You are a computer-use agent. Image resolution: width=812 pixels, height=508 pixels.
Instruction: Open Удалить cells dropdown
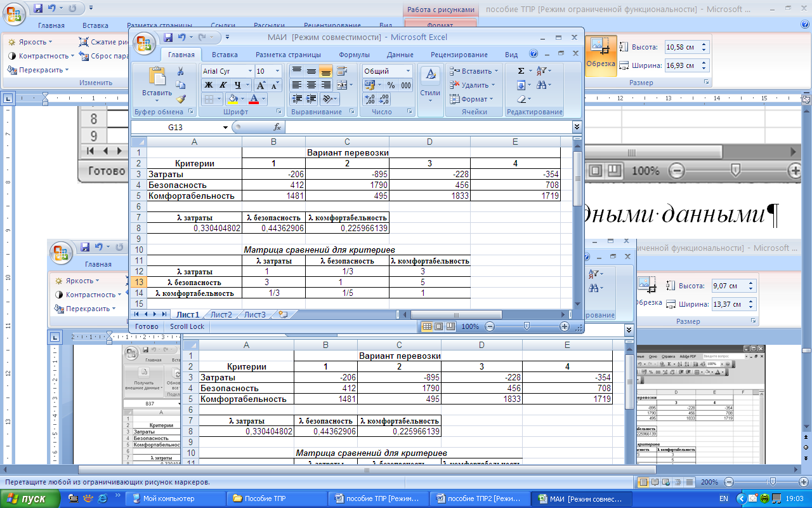473,85
